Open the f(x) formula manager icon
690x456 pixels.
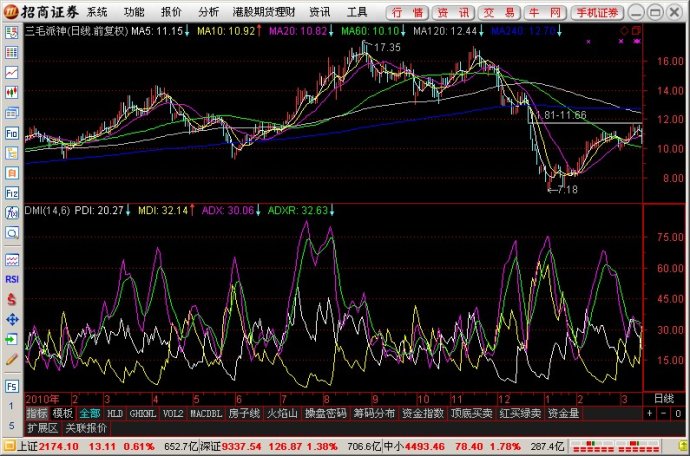[11, 213]
